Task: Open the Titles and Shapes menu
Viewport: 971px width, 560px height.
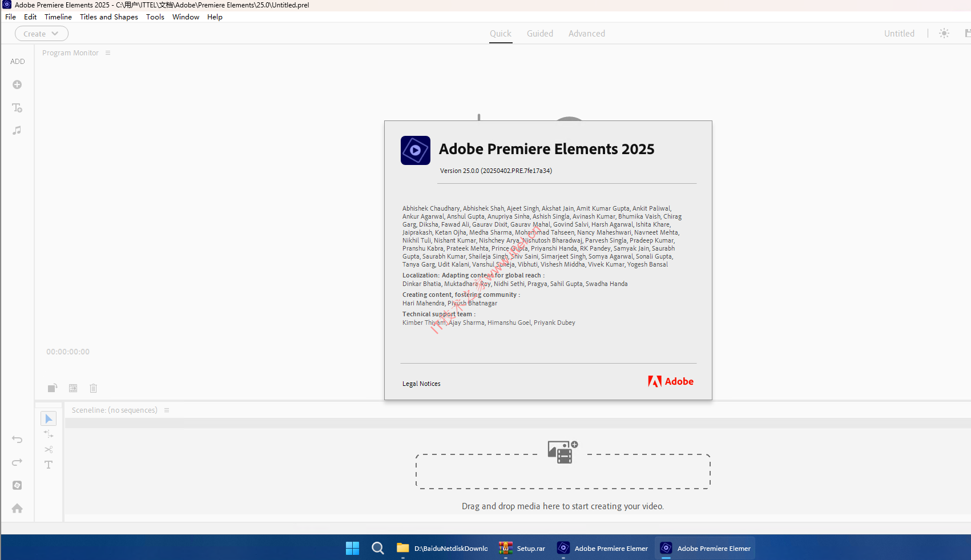Action: click(109, 17)
